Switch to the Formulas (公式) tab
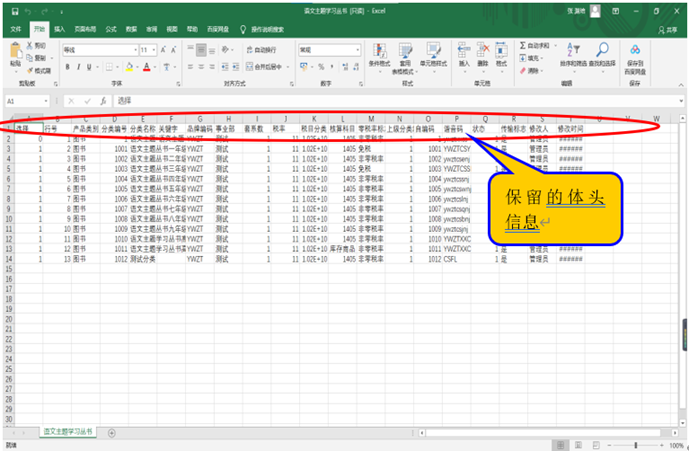Screen dimensions: 689x451 click(x=111, y=30)
